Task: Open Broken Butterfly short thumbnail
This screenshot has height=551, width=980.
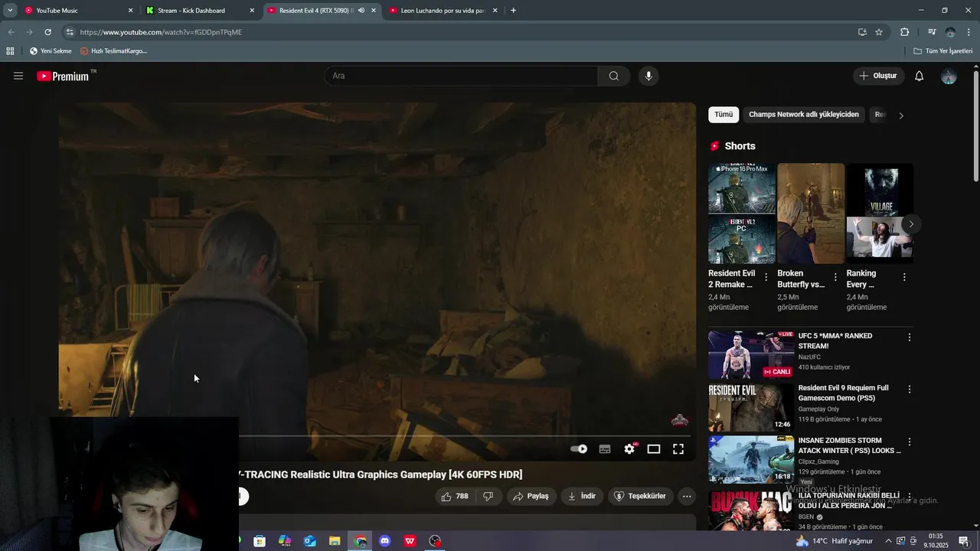Action: tap(811, 214)
